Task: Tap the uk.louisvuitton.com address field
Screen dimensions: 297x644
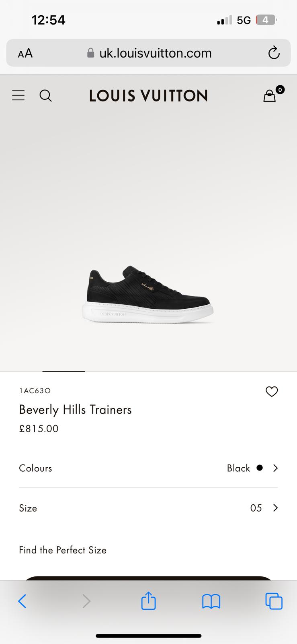Action: click(155, 53)
